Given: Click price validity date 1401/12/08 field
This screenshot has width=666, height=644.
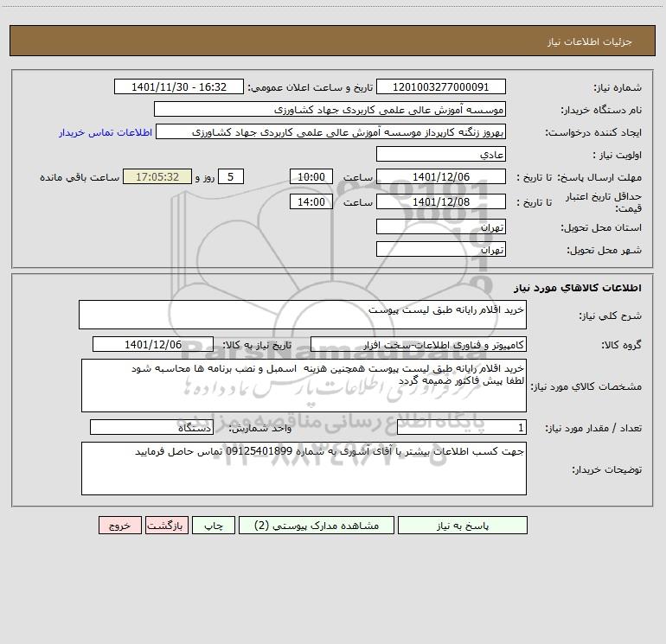Looking at the screenshot, I should (x=441, y=201).
